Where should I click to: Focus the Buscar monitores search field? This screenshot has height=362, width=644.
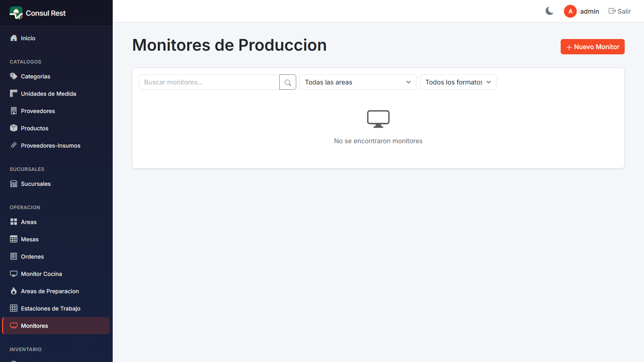[x=209, y=82]
